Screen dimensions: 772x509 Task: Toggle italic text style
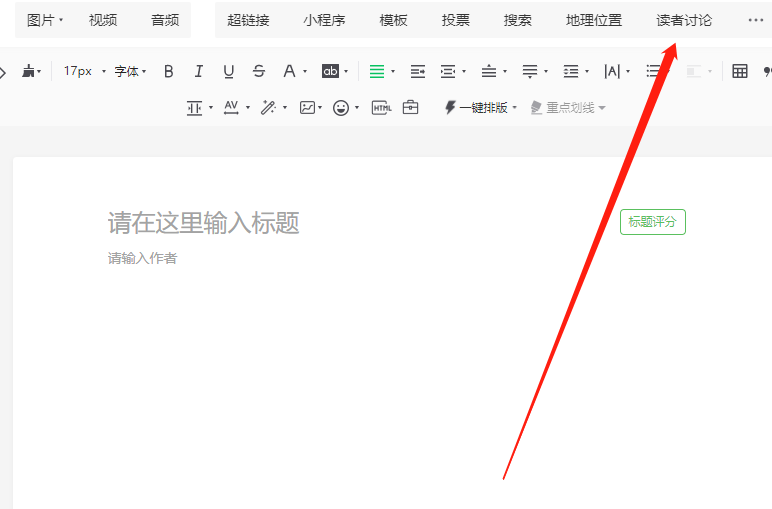click(198, 71)
